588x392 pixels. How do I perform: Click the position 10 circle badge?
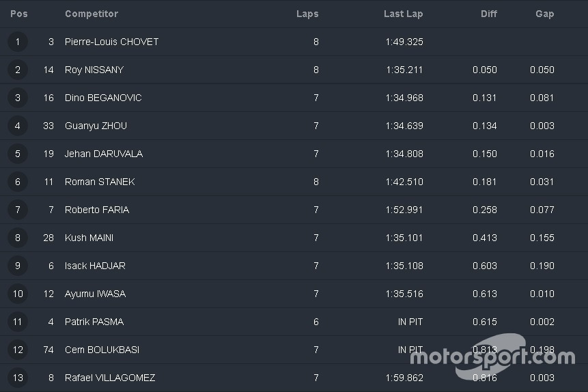tap(18, 294)
